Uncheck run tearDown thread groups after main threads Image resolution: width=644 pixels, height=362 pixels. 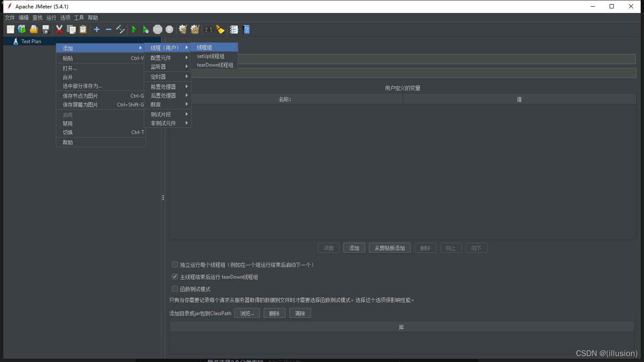pos(175,277)
